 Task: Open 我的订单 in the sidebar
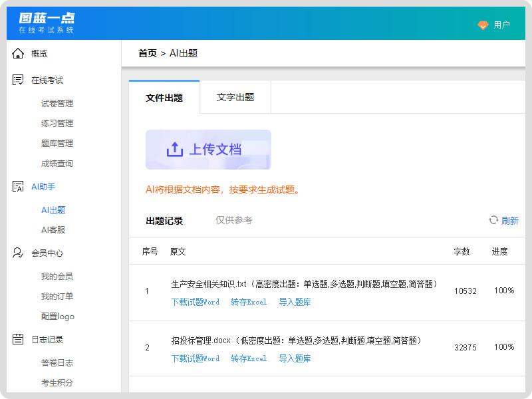[57, 297]
